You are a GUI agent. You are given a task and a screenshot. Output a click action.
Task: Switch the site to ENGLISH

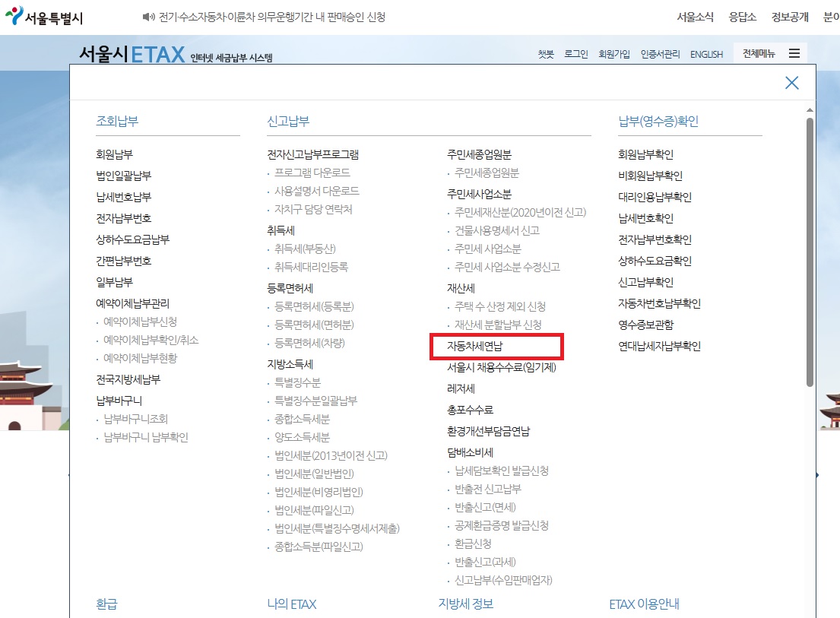pyautogui.click(x=707, y=54)
